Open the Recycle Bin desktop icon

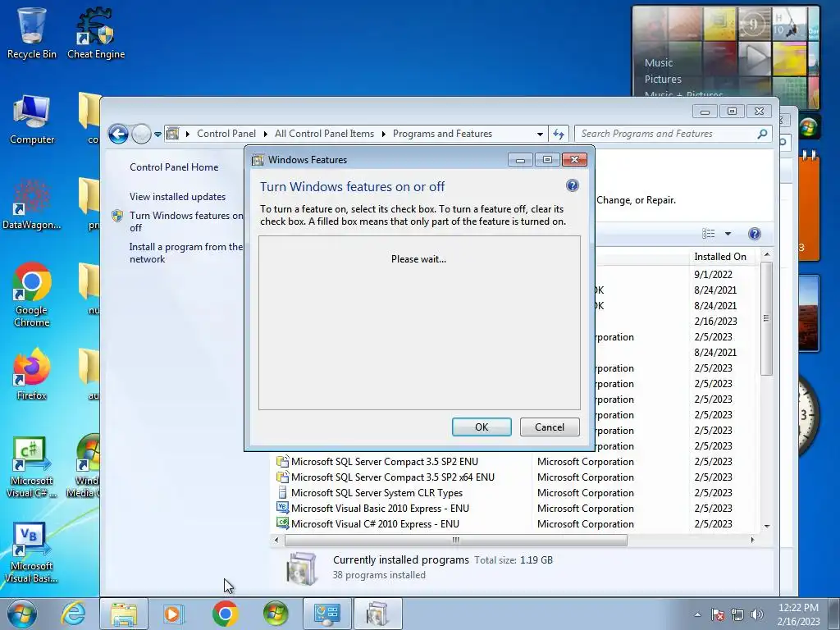(x=32, y=33)
